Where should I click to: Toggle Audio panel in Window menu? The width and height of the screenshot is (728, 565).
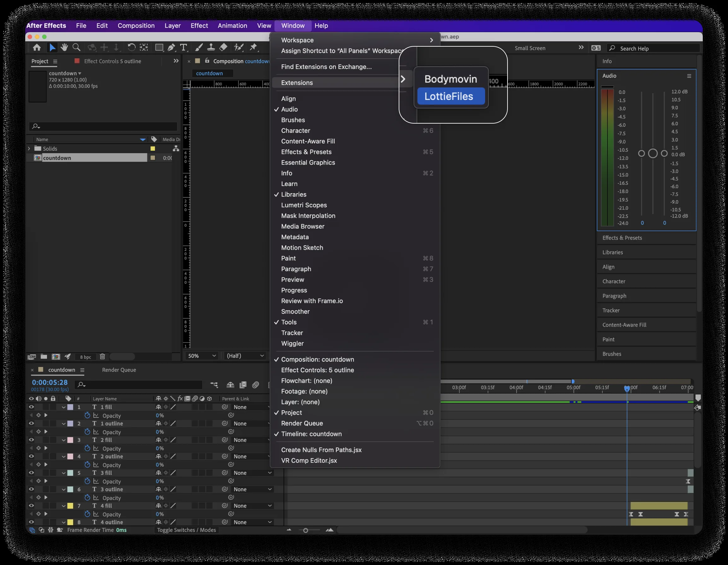click(355, 109)
